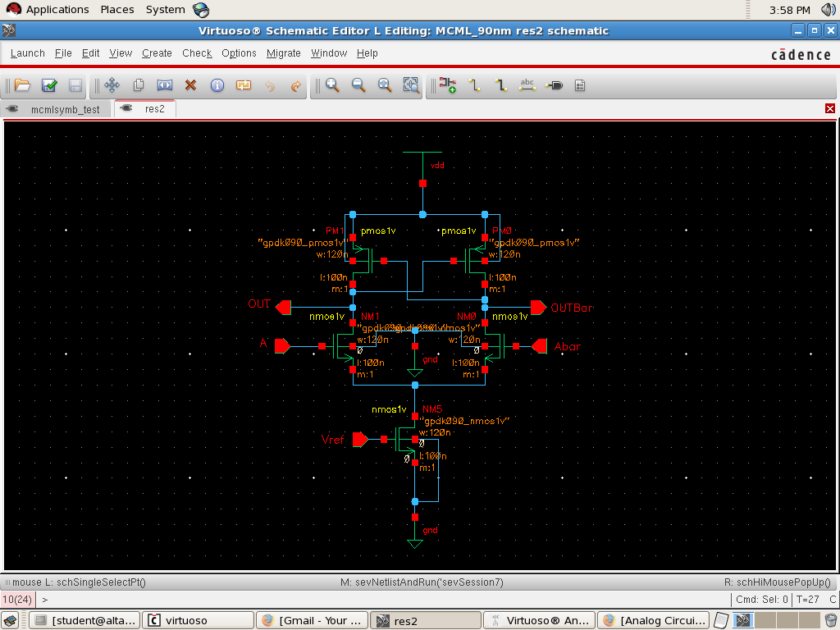Switch to the Gmail taskbar window
The image size is (840, 630).
coord(312,620)
